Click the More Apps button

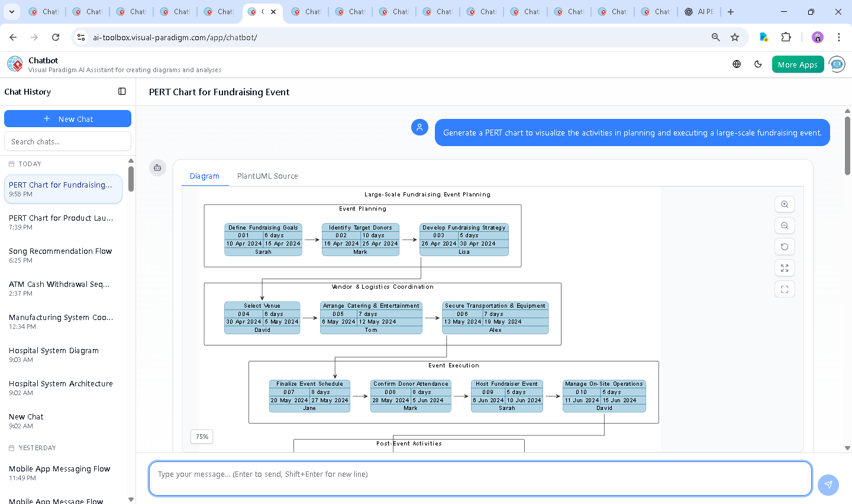(798, 64)
